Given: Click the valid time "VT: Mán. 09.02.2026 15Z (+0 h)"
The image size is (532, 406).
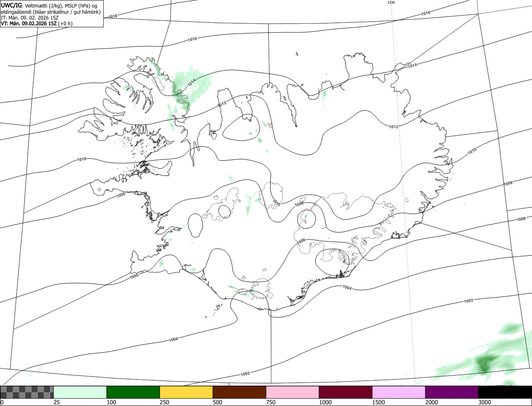Looking at the screenshot, I should [37, 23].
